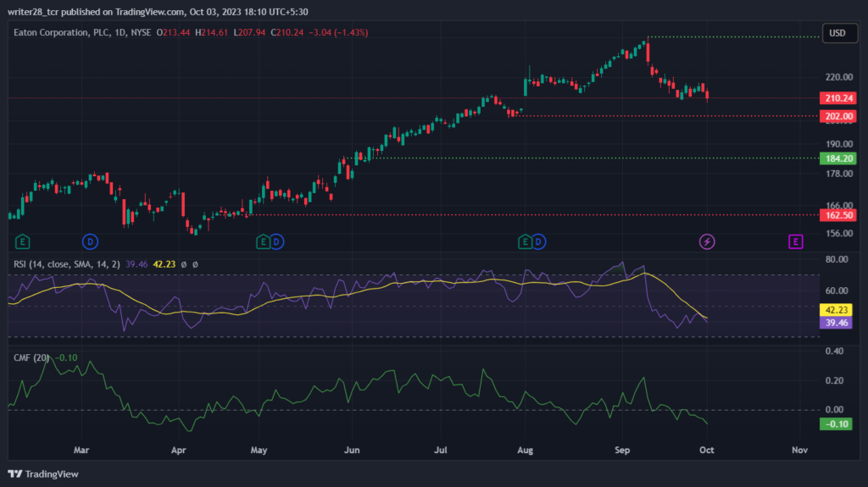Click the earnings E icon near March
Viewport: 868px width, 487px height.
click(22, 242)
